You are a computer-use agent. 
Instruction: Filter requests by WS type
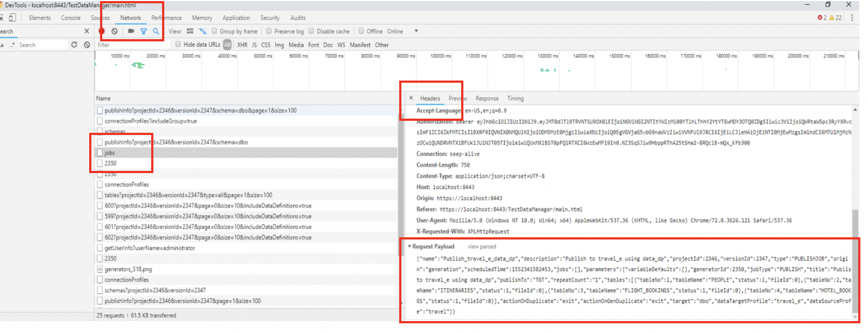[x=342, y=45]
